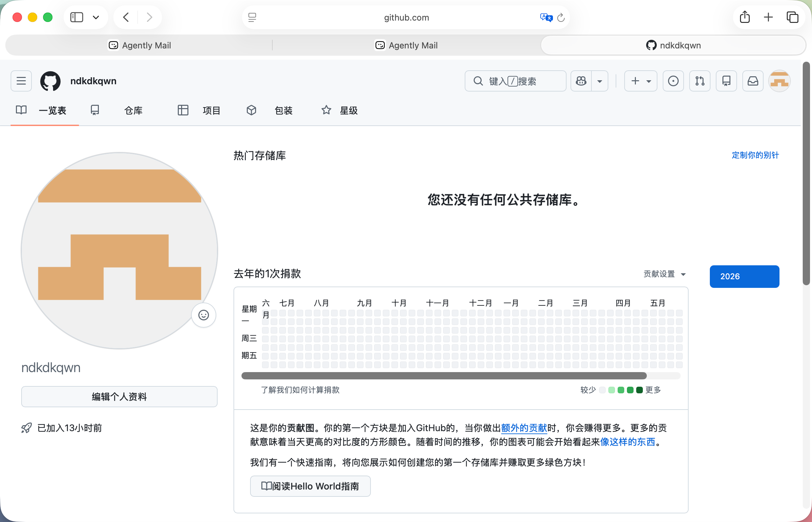Click the 编辑个人资料 button
The width and height of the screenshot is (812, 522).
coord(119,397)
